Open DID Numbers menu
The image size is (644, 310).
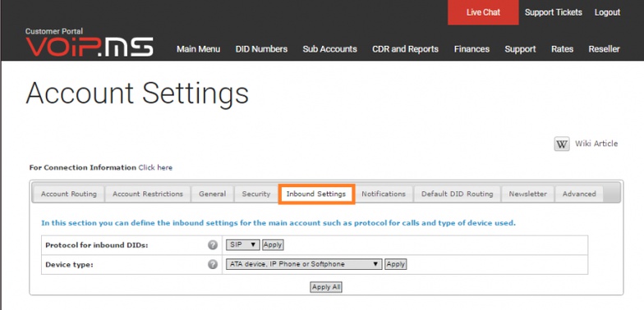pos(261,49)
